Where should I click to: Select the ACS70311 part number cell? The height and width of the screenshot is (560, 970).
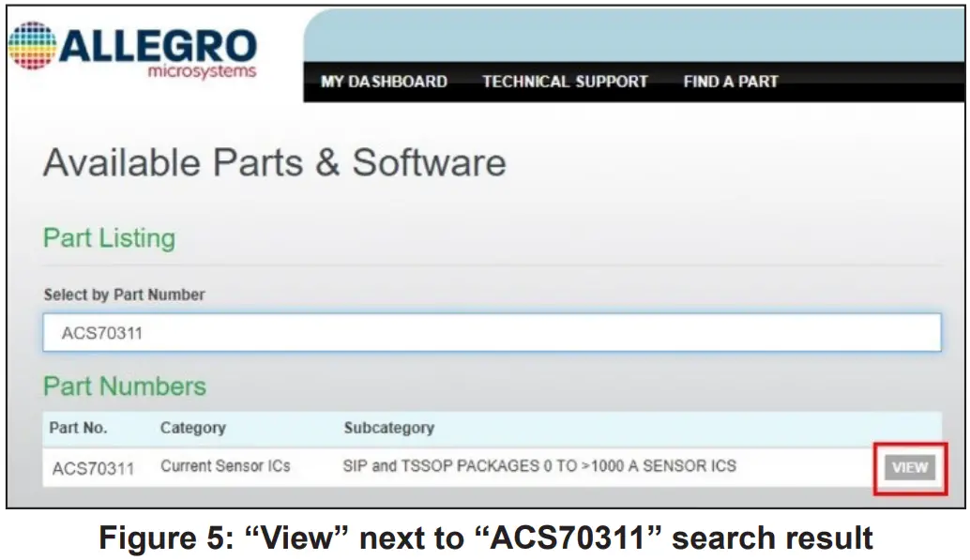tap(94, 468)
